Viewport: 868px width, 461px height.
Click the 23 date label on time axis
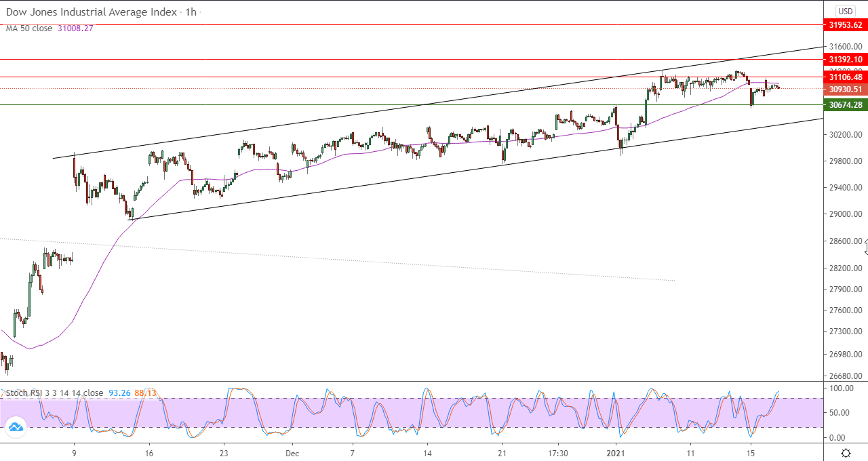click(x=223, y=452)
